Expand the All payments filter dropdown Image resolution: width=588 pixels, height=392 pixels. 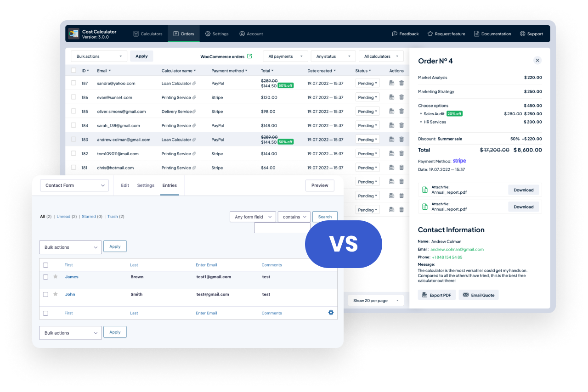[x=285, y=56]
